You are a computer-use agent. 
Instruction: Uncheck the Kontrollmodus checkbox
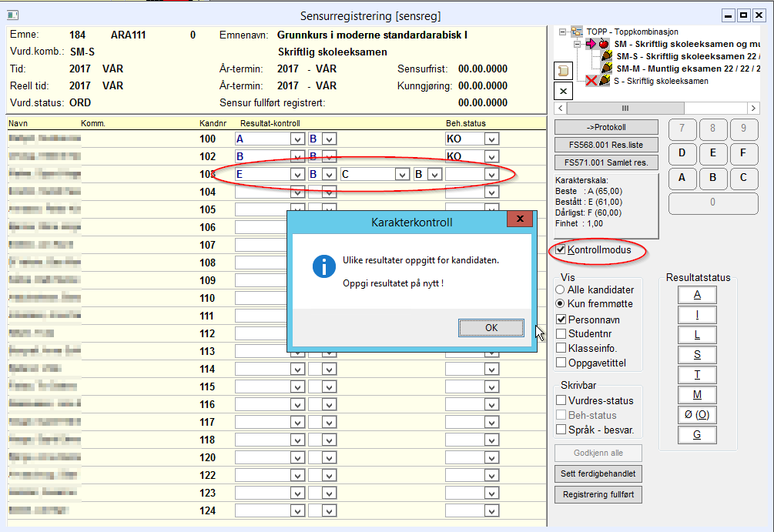point(561,250)
